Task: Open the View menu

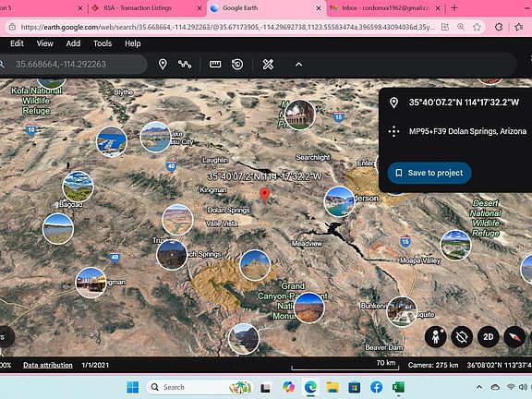Action: tap(44, 43)
